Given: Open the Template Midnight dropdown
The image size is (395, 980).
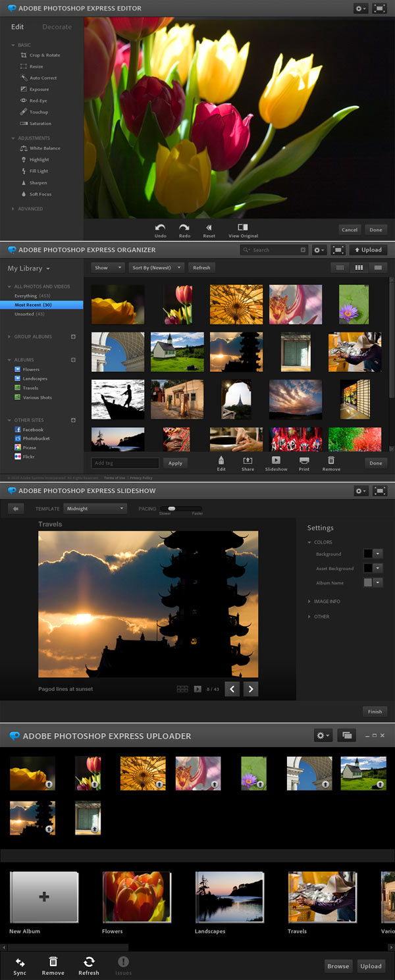Looking at the screenshot, I should [95, 509].
